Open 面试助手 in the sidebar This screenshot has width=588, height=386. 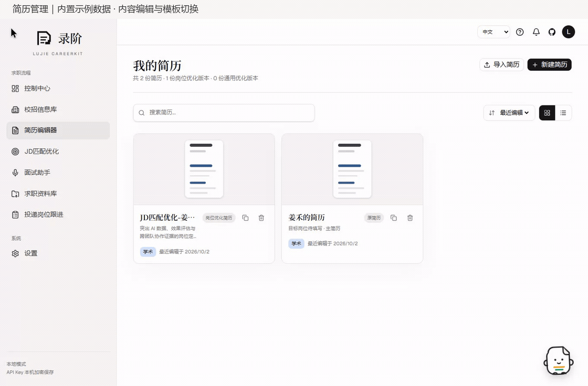58,173
